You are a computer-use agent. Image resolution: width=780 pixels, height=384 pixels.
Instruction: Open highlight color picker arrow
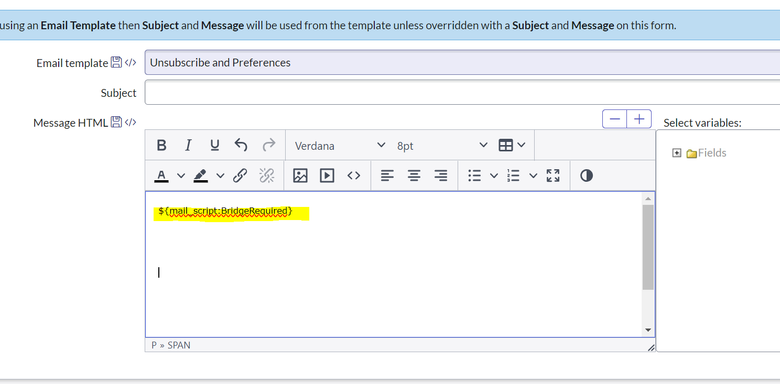click(220, 176)
